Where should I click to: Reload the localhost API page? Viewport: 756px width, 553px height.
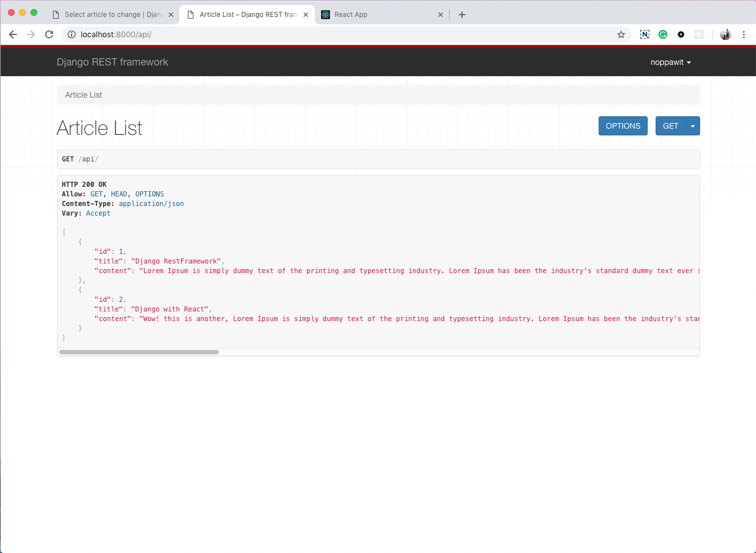click(x=49, y=34)
